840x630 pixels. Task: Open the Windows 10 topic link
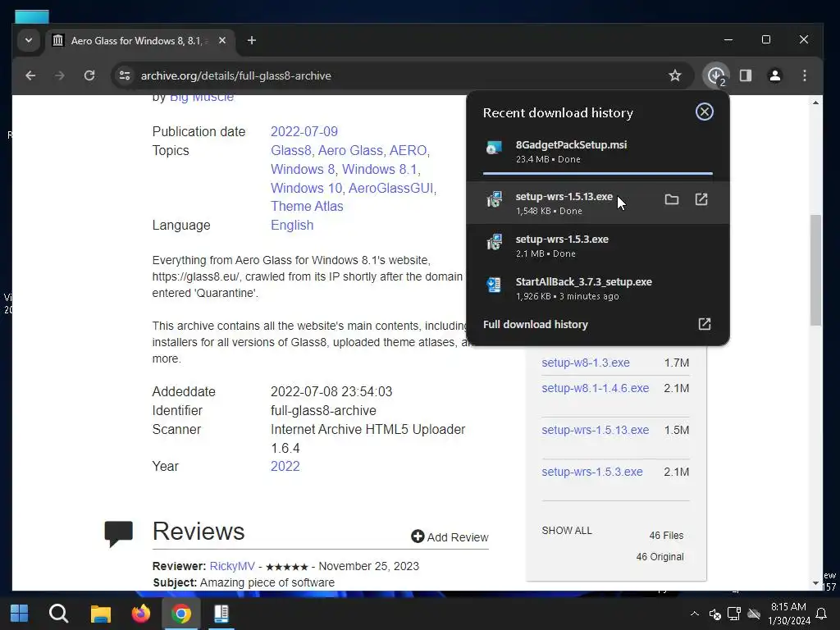(x=306, y=188)
